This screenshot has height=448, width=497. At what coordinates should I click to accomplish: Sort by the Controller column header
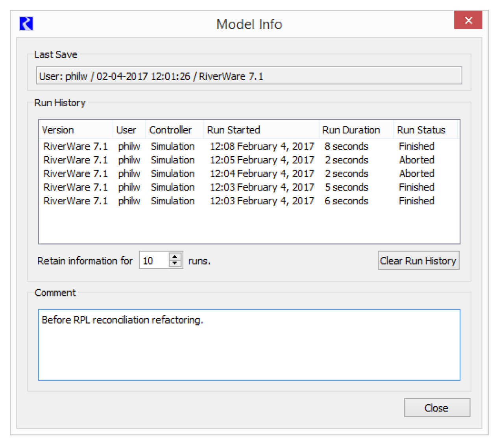coord(174,130)
